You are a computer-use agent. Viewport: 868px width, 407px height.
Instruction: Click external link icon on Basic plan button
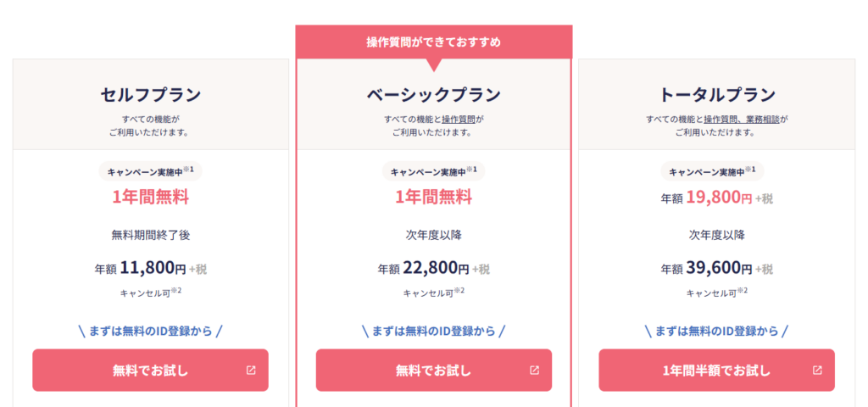534,371
